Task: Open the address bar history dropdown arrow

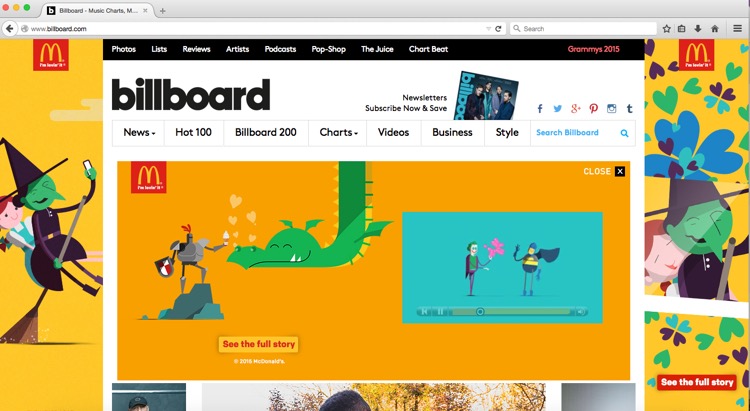Action: tap(488, 29)
